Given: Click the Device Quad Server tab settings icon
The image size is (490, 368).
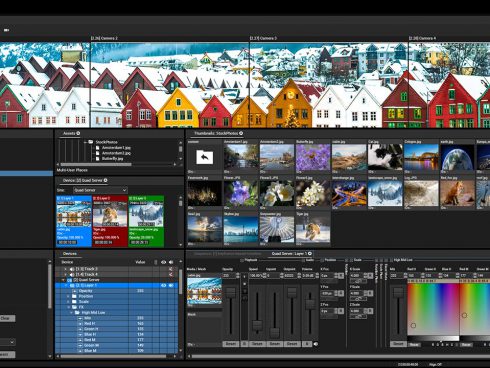Looking at the screenshot, I should pyautogui.click(x=105, y=180).
